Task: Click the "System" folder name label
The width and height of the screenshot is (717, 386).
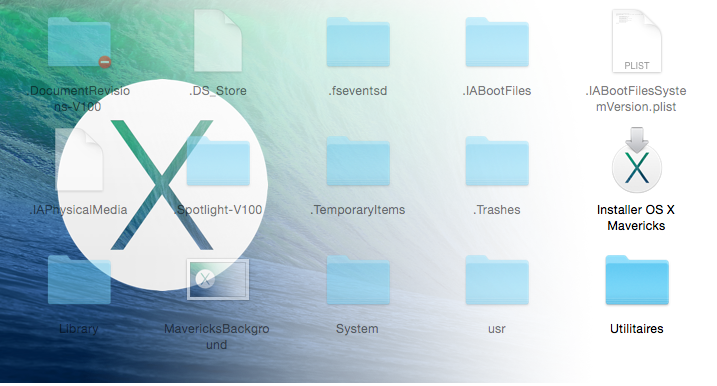Action: coord(357,329)
